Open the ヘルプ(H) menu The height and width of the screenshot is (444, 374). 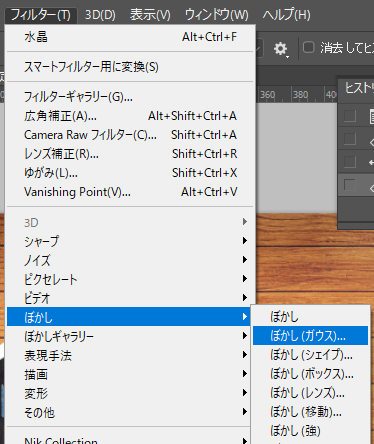(x=286, y=15)
